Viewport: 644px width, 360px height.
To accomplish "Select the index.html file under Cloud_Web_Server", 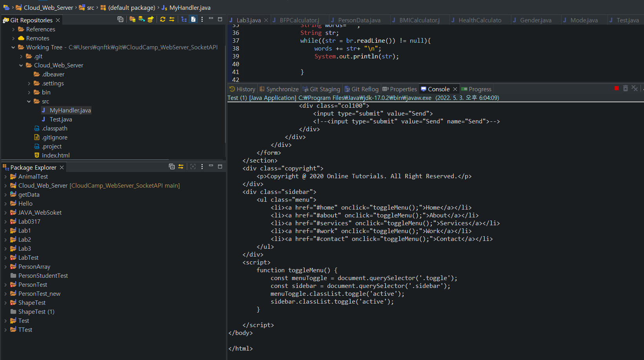I will pos(56,155).
